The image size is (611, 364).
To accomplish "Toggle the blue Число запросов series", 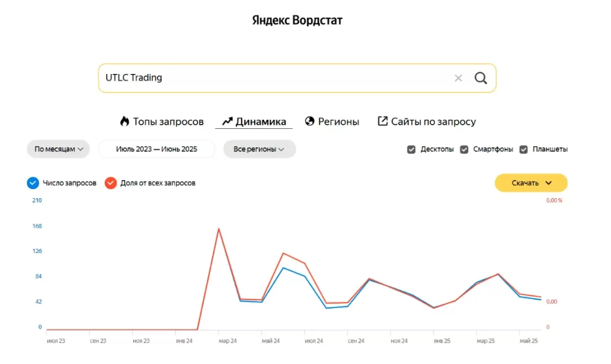I will point(33,183).
